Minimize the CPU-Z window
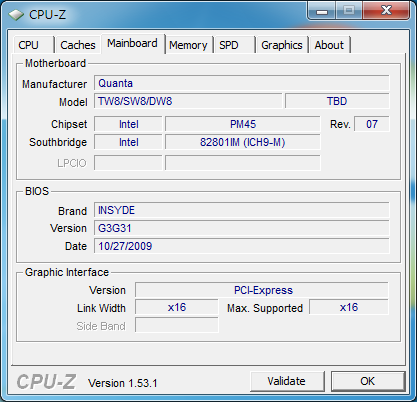The width and height of the screenshot is (417, 402). coord(322,11)
